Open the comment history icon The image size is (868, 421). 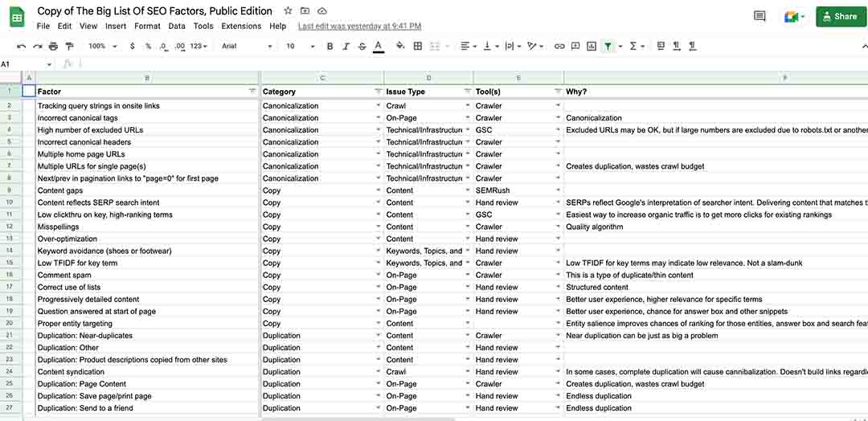coord(759,17)
